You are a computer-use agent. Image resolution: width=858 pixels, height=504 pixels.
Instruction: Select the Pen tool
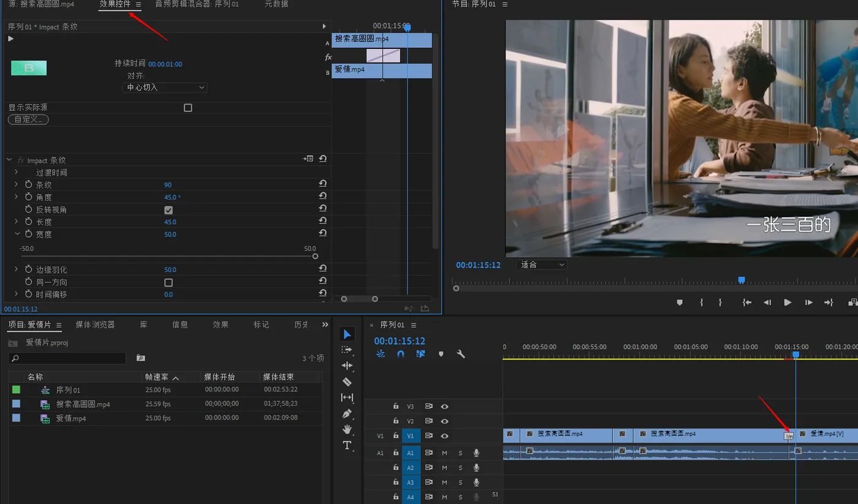[347, 413]
